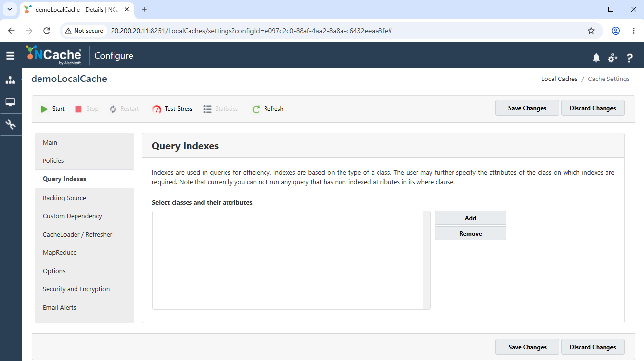The width and height of the screenshot is (644, 361).
Task: Click the green Refresh icon
Action: [256, 109]
